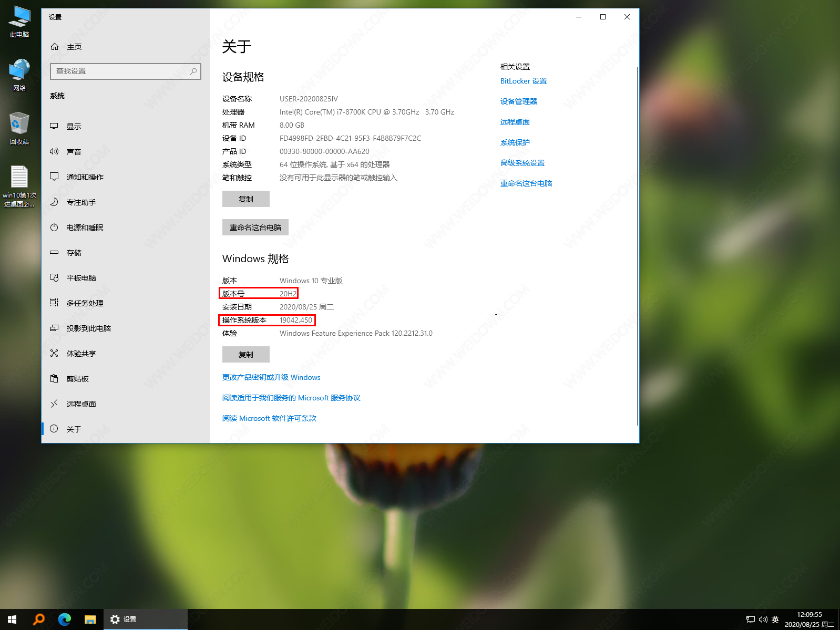Open 系统保护 link
The image size is (840, 630).
click(x=515, y=142)
